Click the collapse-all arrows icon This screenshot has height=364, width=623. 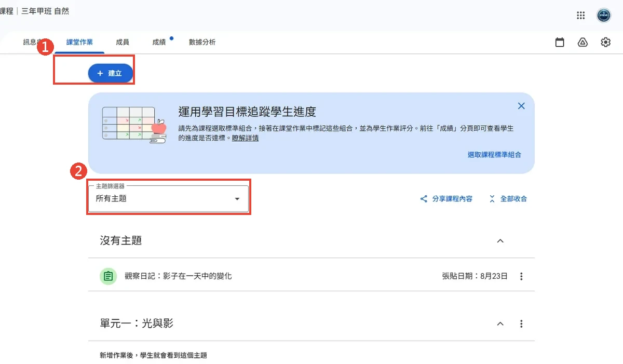492,199
